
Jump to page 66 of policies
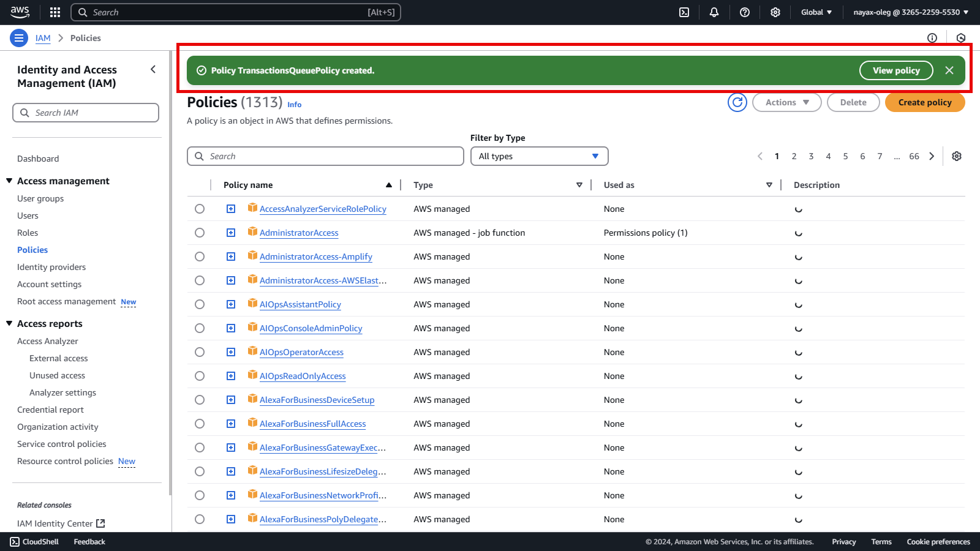click(914, 156)
